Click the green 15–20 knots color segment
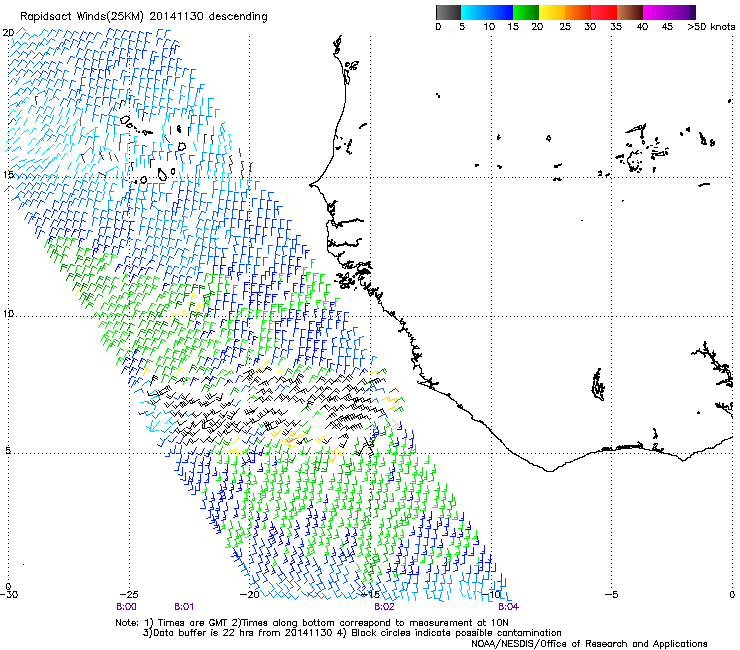 (526, 12)
